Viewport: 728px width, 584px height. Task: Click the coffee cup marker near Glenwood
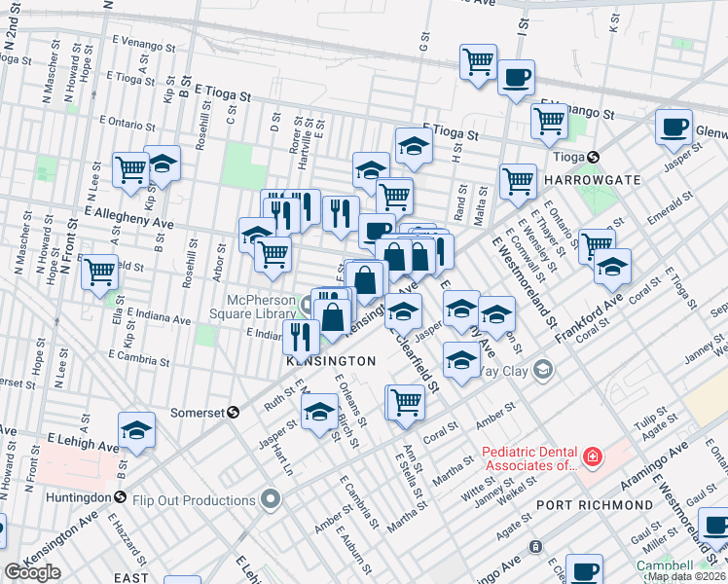pos(673,127)
